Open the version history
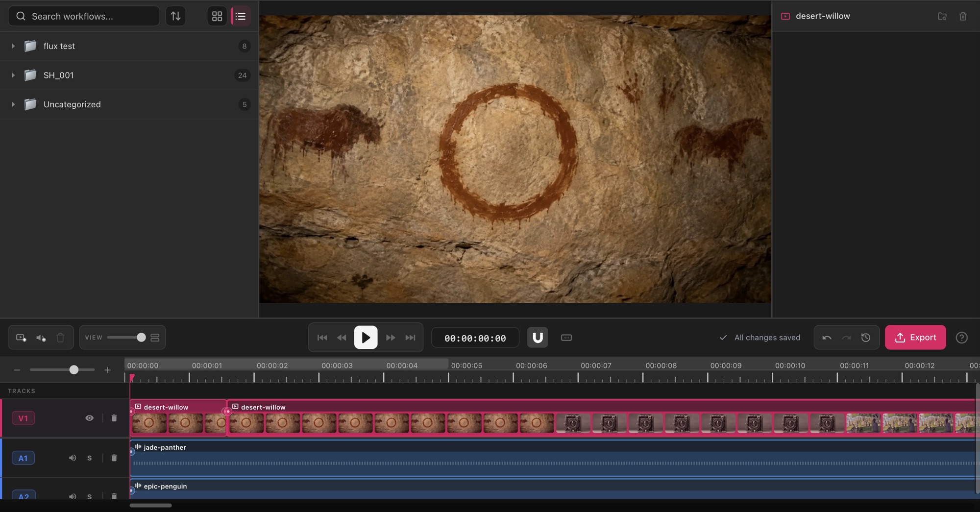 866,338
